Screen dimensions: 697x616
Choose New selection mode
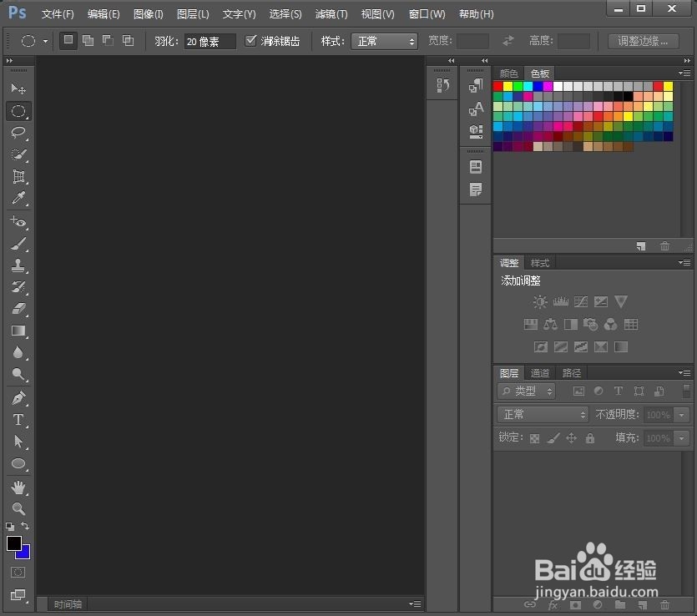[68, 40]
